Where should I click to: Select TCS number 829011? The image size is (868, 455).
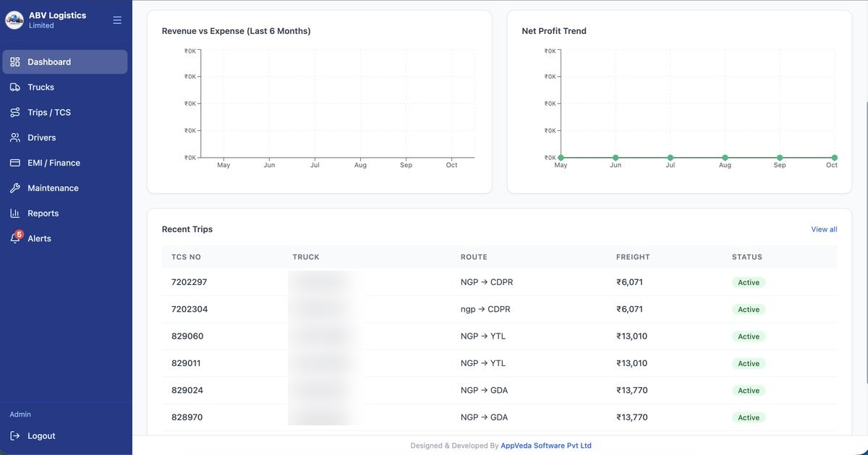(187, 363)
